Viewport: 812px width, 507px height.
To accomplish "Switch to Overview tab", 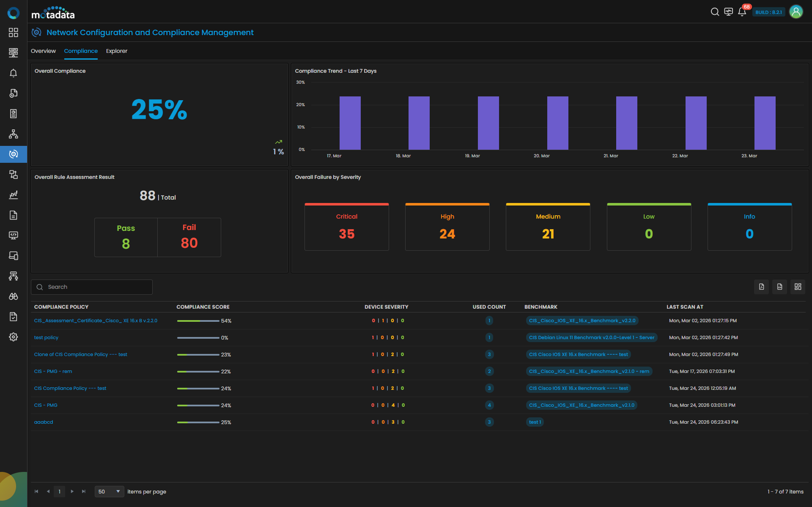I will pos(43,51).
